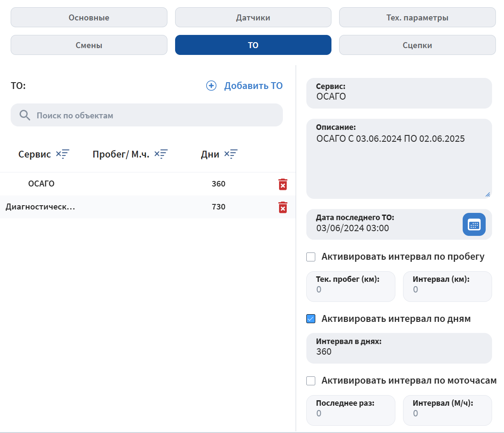The height and width of the screenshot is (433, 504).
Task: Toggle Активировать интервал по моточасам checkbox
Action: [311, 381]
